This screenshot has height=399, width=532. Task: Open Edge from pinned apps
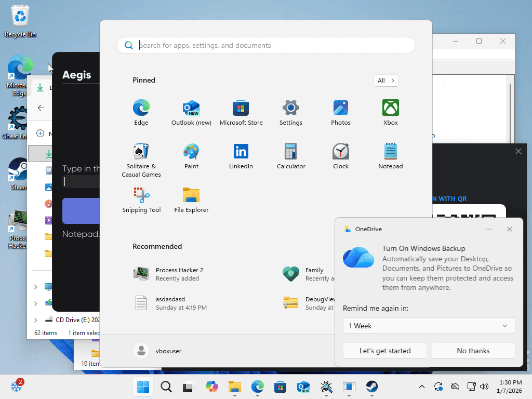141,113
